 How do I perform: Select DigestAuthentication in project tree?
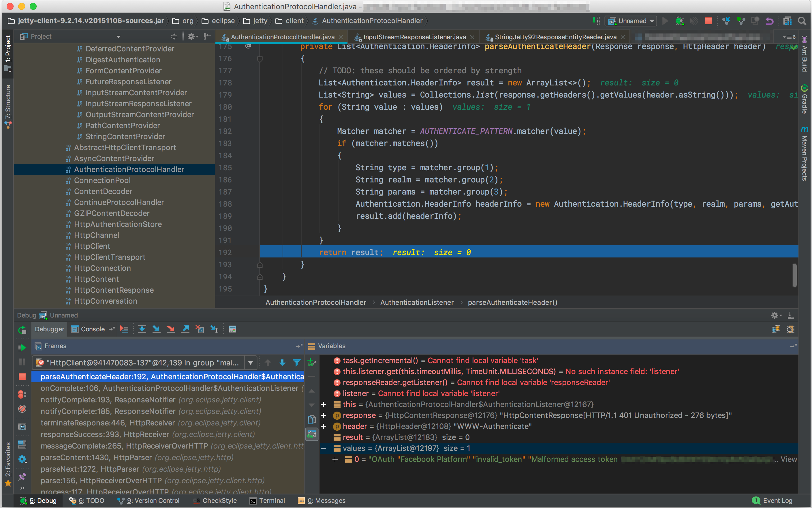123,60
